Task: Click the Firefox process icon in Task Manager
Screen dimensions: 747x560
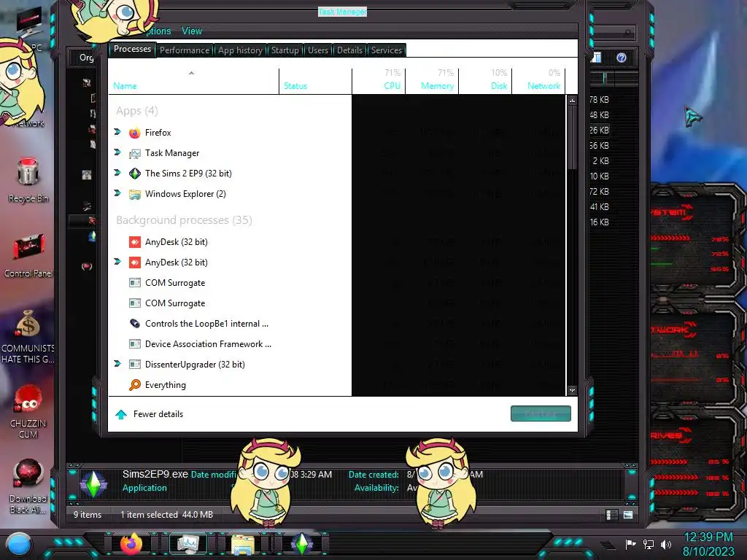Action: pos(135,133)
